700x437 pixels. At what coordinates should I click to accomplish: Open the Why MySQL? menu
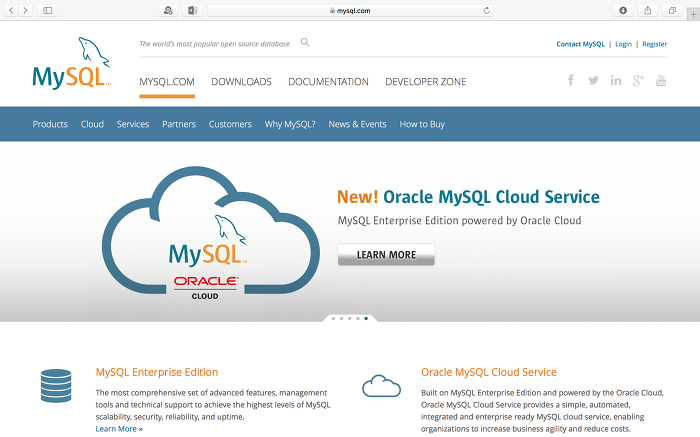290,124
